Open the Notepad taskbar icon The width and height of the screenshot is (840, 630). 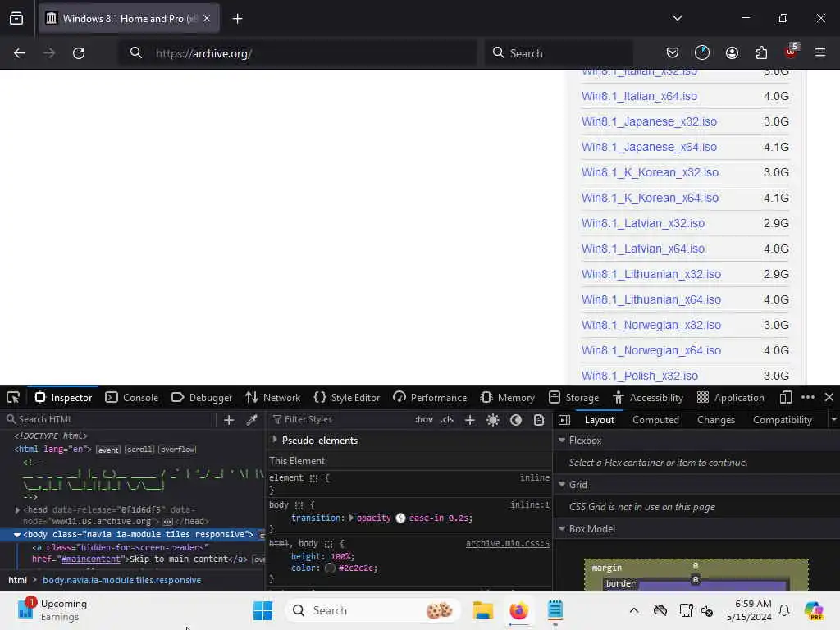point(555,610)
